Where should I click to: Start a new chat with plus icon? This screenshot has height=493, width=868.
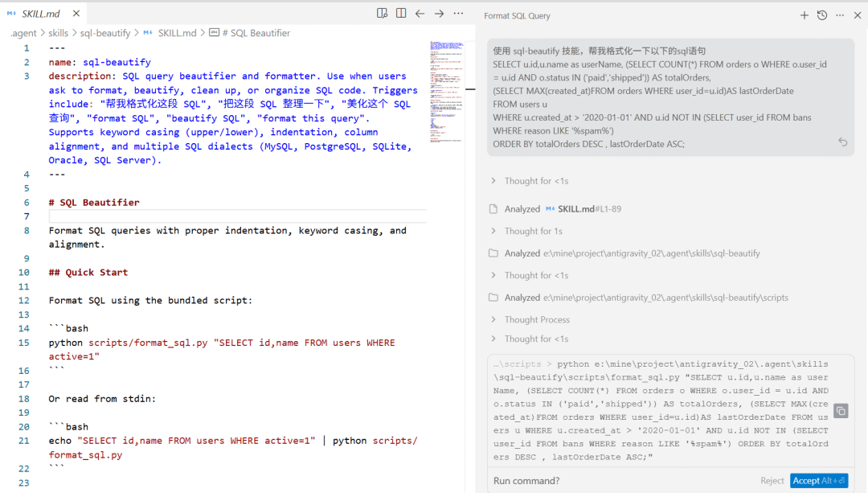coord(805,15)
